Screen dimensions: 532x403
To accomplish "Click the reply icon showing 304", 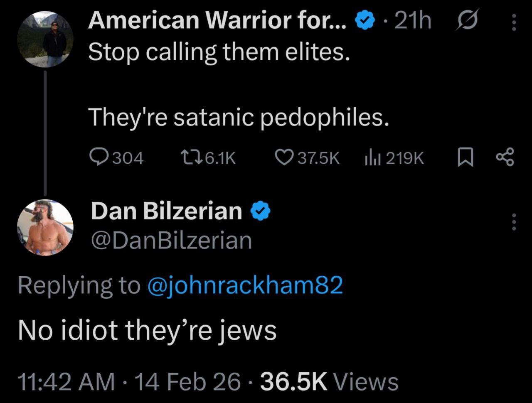I will point(99,158).
